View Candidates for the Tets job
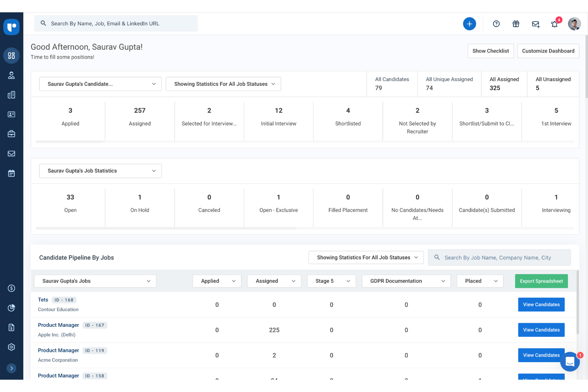Viewport: 588px width, 392px height. [x=541, y=305]
